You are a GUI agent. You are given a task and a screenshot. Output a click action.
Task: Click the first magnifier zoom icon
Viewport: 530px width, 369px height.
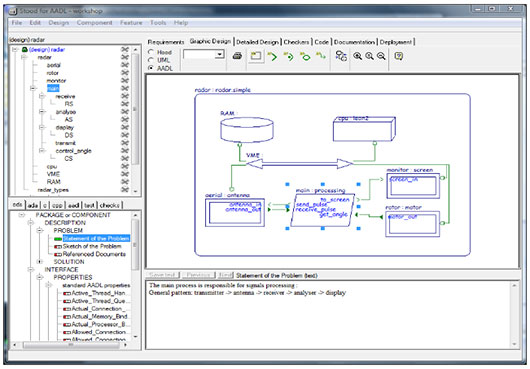(357, 56)
